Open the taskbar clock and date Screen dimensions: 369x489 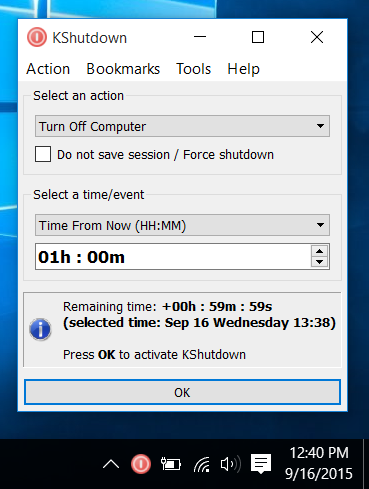pyautogui.click(x=319, y=463)
